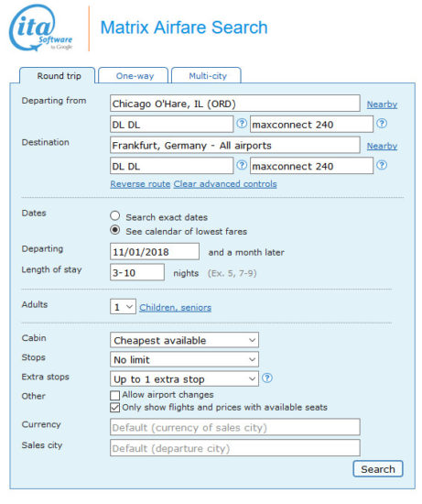The height and width of the screenshot is (504, 422).
Task: Click the Search button
Action: pos(378,469)
